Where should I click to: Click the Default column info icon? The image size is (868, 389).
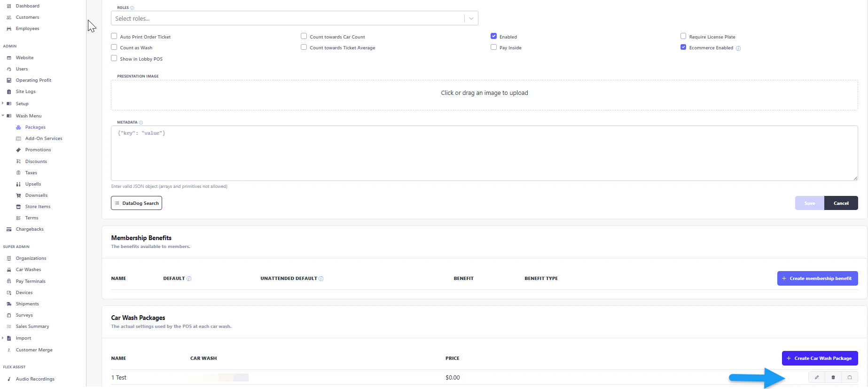click(x=189, y=279)
